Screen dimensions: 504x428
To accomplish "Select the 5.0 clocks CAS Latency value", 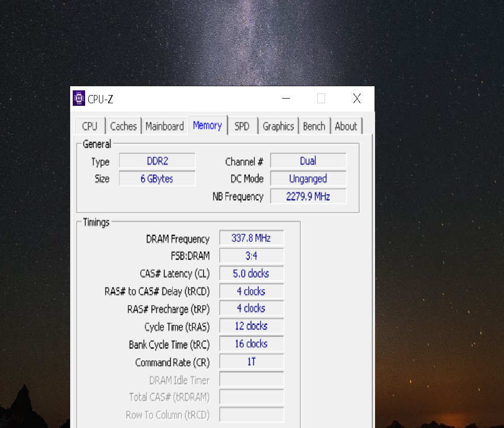I will coord(251,274).
